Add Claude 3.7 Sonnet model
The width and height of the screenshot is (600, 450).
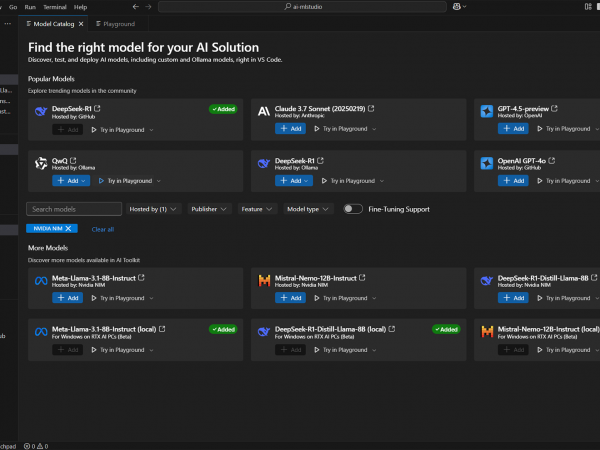coord(290,129)
